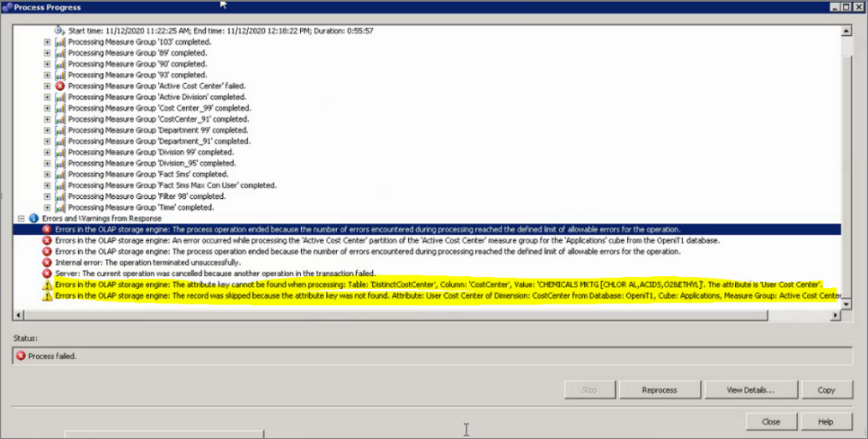
Task: Open View Details...
Action: (750, 390)
